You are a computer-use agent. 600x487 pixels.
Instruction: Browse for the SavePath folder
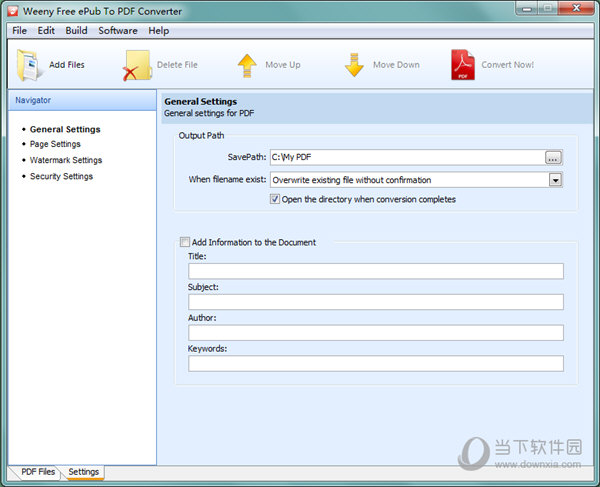[x=553, y=157]
